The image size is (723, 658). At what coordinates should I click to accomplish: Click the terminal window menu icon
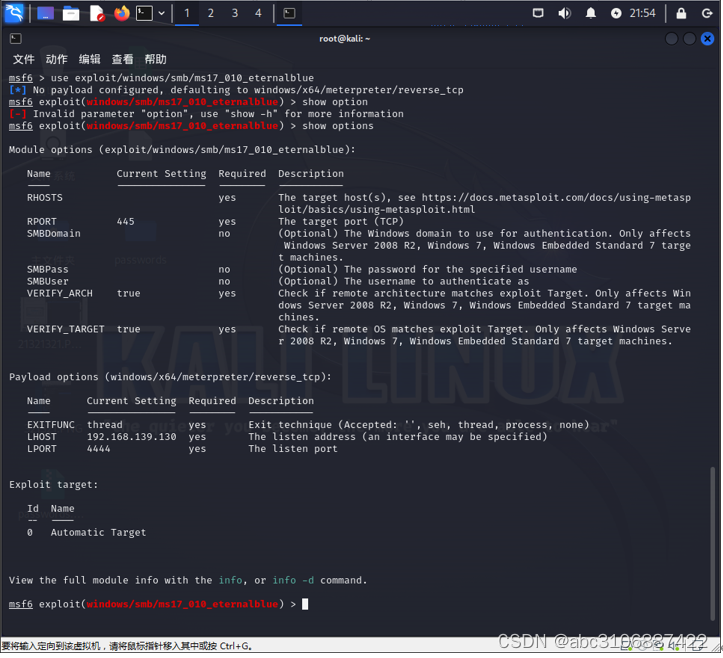point(15,39)
